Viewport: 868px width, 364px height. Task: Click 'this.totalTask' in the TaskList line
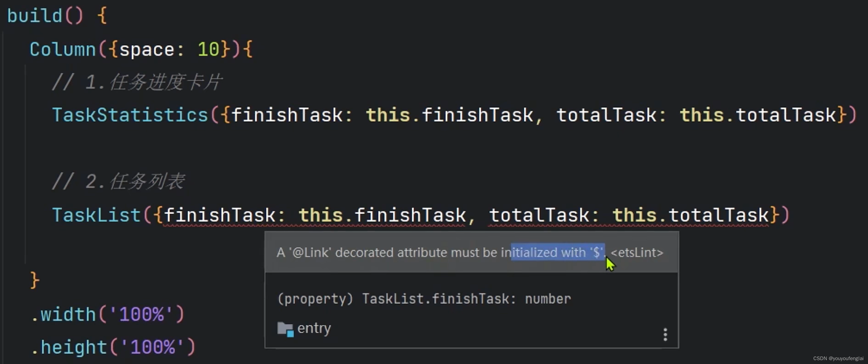coord(691,215)
